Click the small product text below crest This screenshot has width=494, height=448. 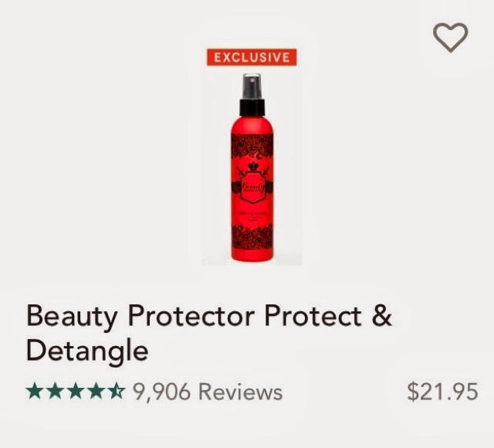click(252, 216)
